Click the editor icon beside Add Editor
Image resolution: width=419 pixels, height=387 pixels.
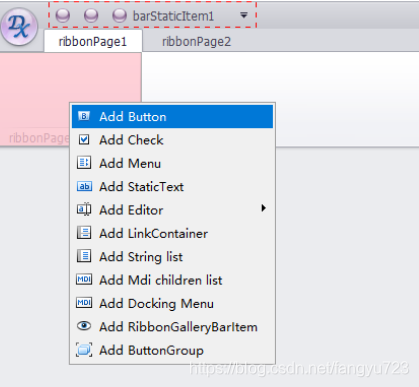tap(84, 209)
